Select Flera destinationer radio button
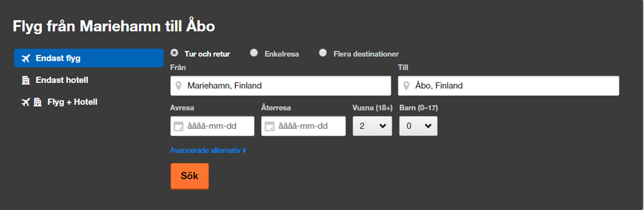 point(323,53)
